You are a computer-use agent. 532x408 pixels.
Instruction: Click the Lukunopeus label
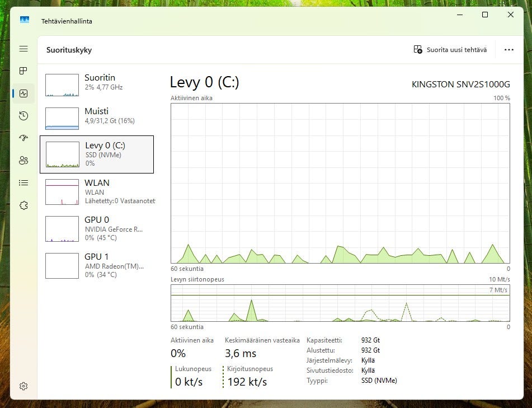tap(193, 369)
